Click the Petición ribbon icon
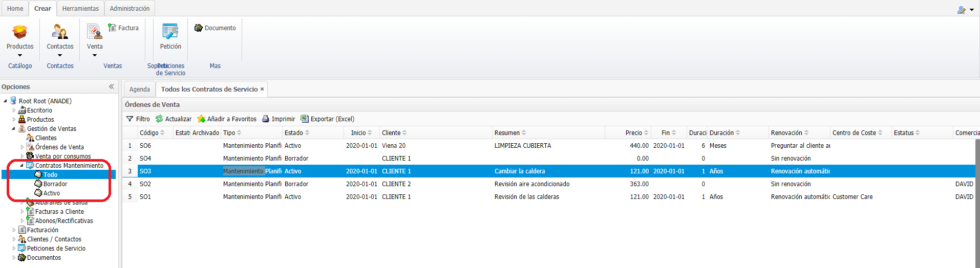The image size is (980, 268). [x=171, y=32]
